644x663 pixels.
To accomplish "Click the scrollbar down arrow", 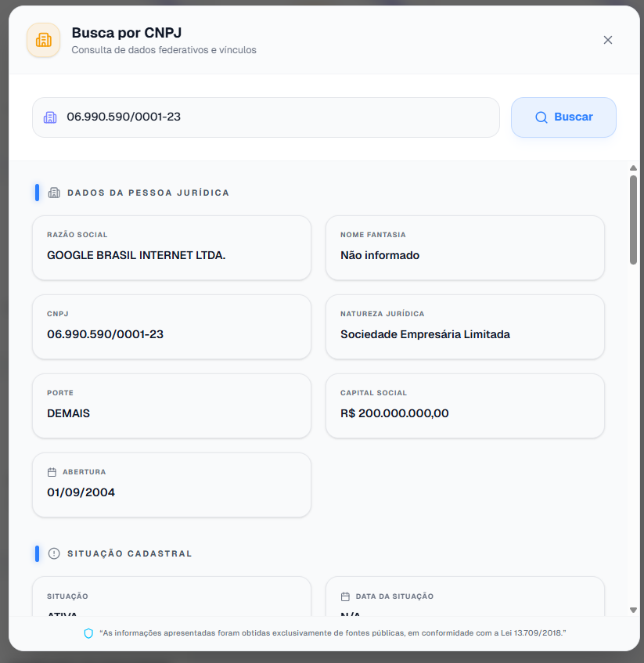I will pos(633,610).
